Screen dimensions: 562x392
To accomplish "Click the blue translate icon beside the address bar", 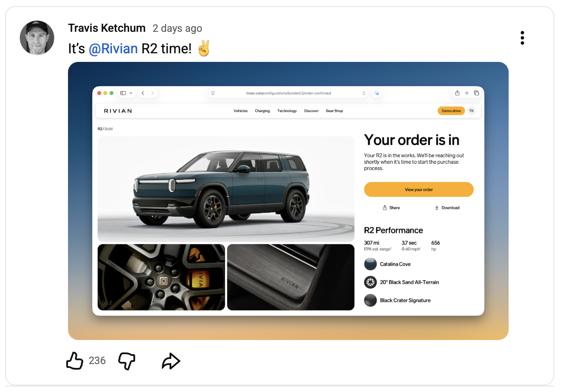I will point(377,93).
